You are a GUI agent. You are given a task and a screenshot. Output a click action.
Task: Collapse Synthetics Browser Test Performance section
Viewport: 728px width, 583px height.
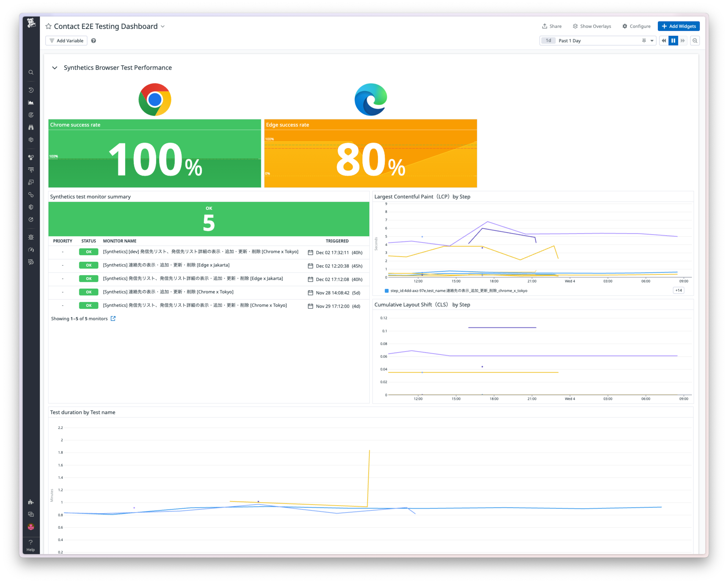(x=55, y=68)
